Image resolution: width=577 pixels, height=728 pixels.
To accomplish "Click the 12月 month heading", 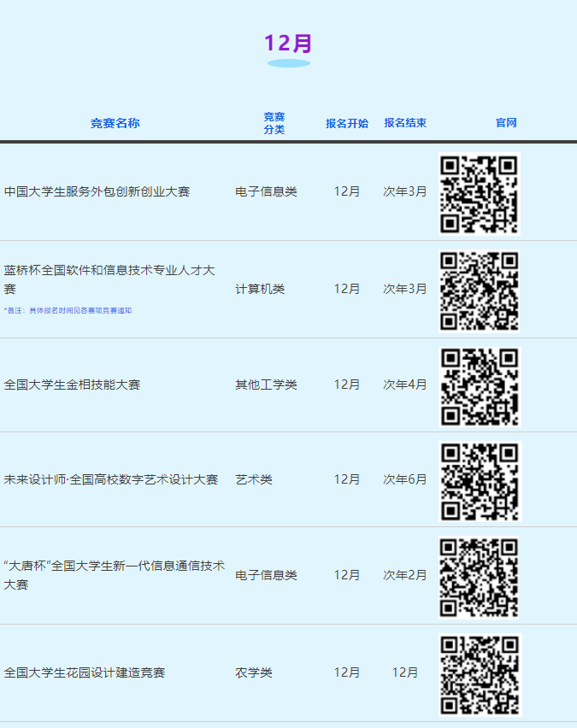I will point(288,44).
